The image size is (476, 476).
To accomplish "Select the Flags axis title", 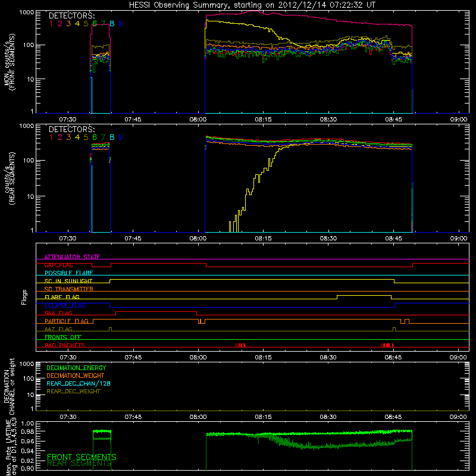I will [24, 297].
